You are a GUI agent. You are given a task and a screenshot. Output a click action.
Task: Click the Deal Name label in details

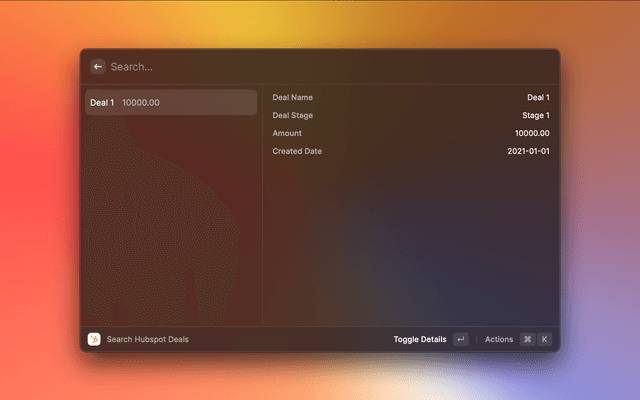tap(293, 98)
